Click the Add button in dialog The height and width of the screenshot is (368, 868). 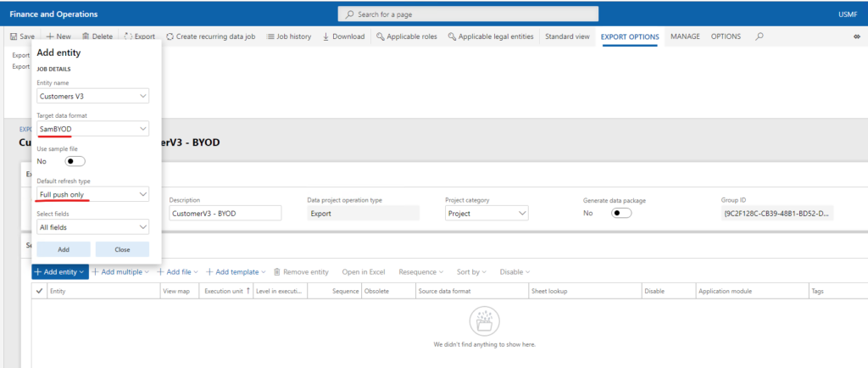pos(64,249)
